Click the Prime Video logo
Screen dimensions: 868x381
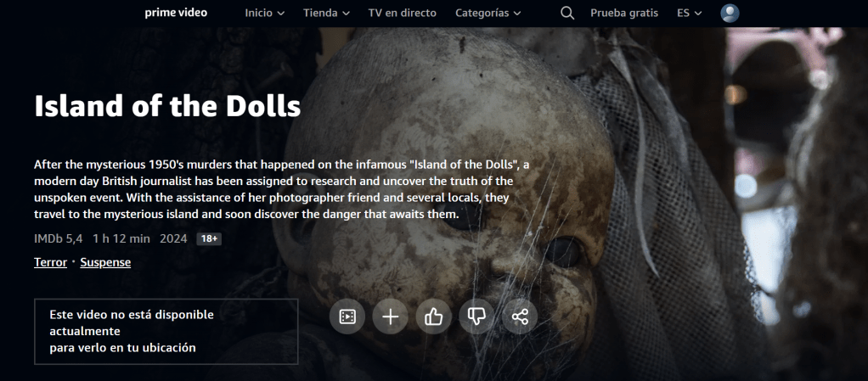[x=176, y=13]
